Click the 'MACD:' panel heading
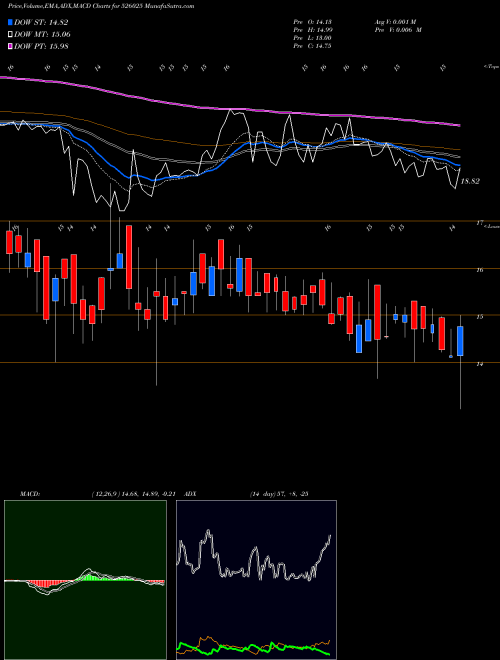This screenshot has height=660, width=500. (29, 494)
